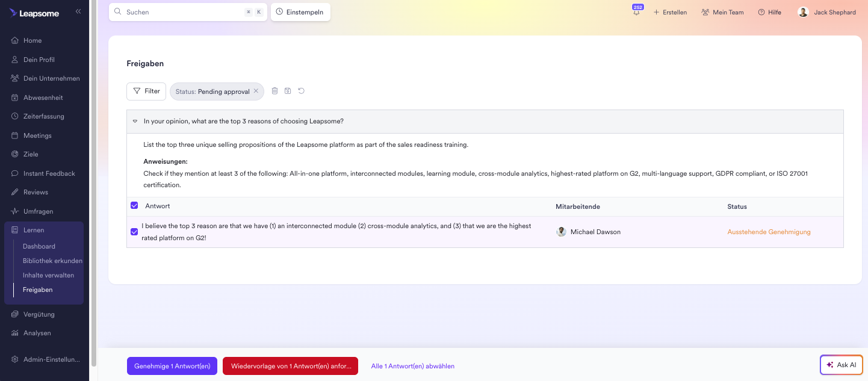Click the Suchen search field

click(x=188, y=12)
